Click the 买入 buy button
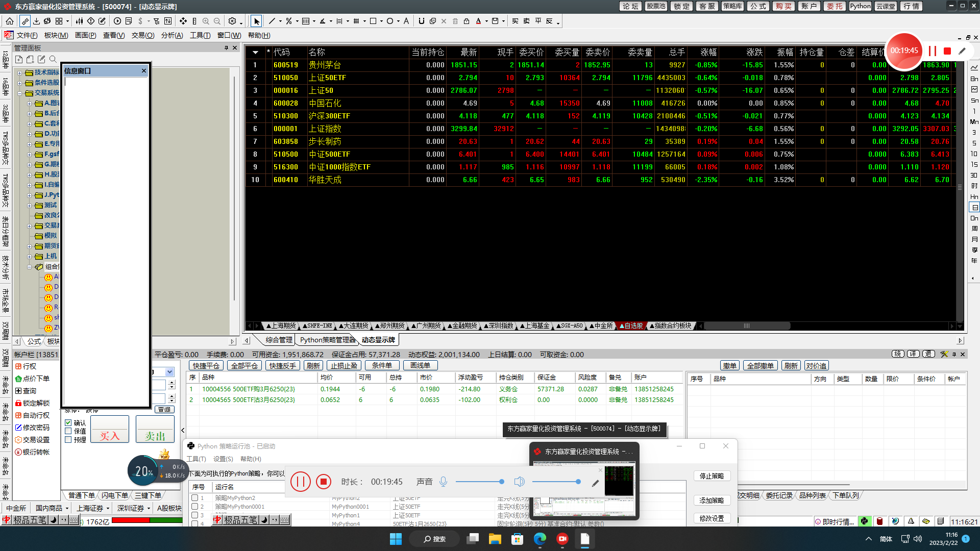The width and height of the screenshot is (980, 551). 110,429
